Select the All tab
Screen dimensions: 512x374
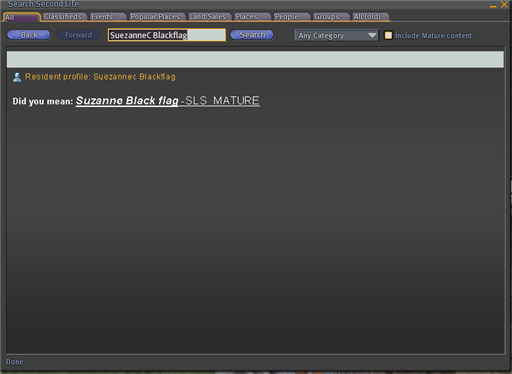pyautogui.click(x=21, y=17)
